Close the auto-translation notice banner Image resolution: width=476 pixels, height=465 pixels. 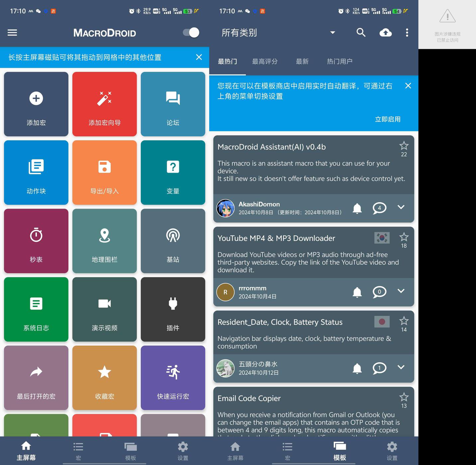coord(408,86)
